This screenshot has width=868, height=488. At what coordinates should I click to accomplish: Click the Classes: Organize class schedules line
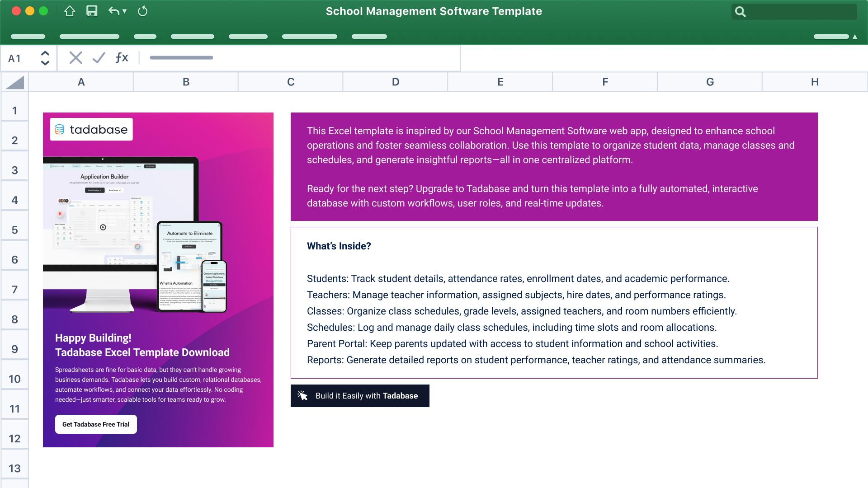click(x=522, y=311)
